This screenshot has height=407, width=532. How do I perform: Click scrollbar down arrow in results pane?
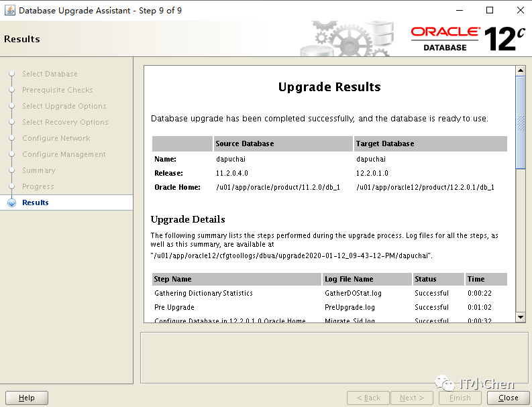[521, 317]
